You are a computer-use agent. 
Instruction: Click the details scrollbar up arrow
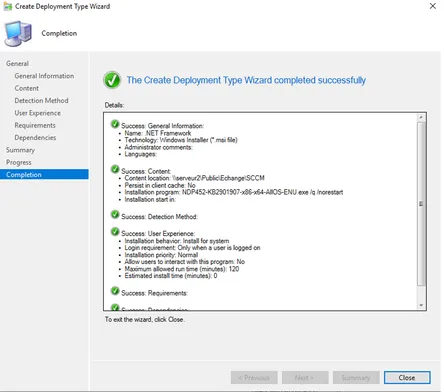click(421, 117)
